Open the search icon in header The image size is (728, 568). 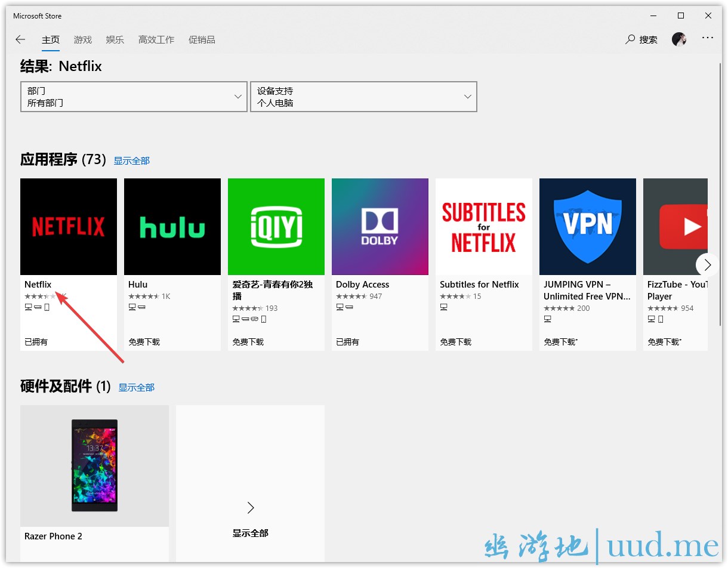[630, 39]
